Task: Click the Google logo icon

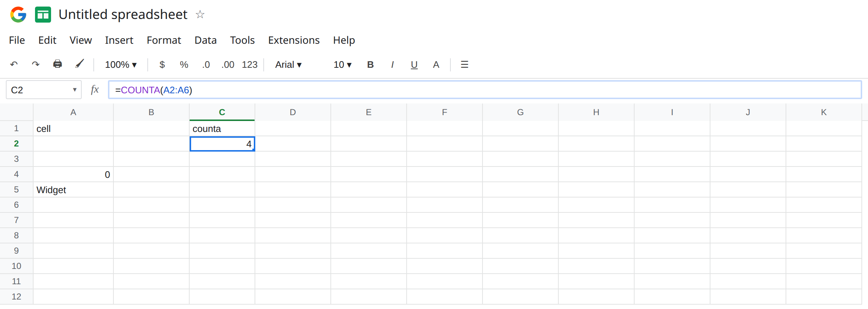Action: click(18, 15)
